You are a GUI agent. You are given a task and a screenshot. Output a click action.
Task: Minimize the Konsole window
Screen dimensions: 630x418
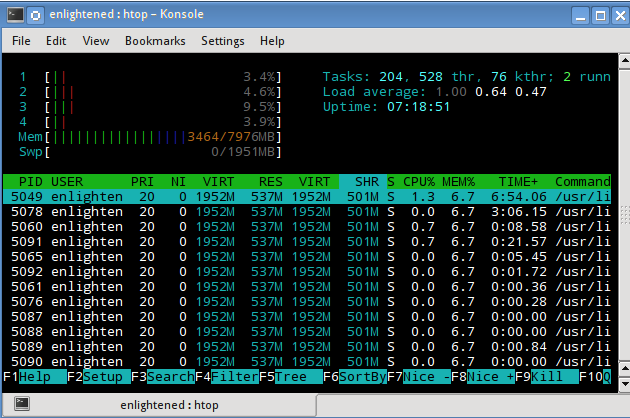click(580, 16)
